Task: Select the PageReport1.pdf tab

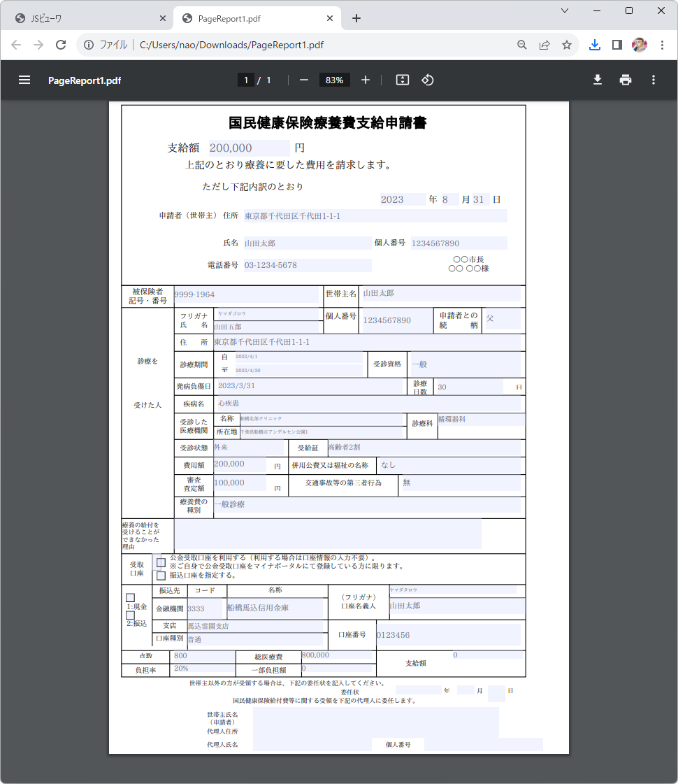Action: 257,18
